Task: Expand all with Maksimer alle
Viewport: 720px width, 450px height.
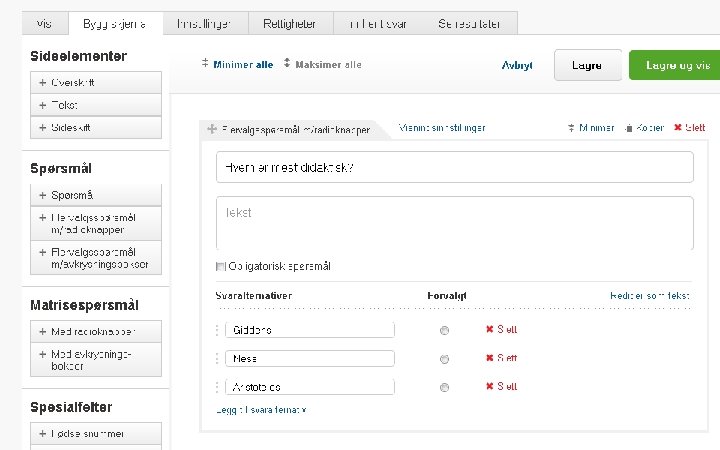Action: click(x=322, y=64)
